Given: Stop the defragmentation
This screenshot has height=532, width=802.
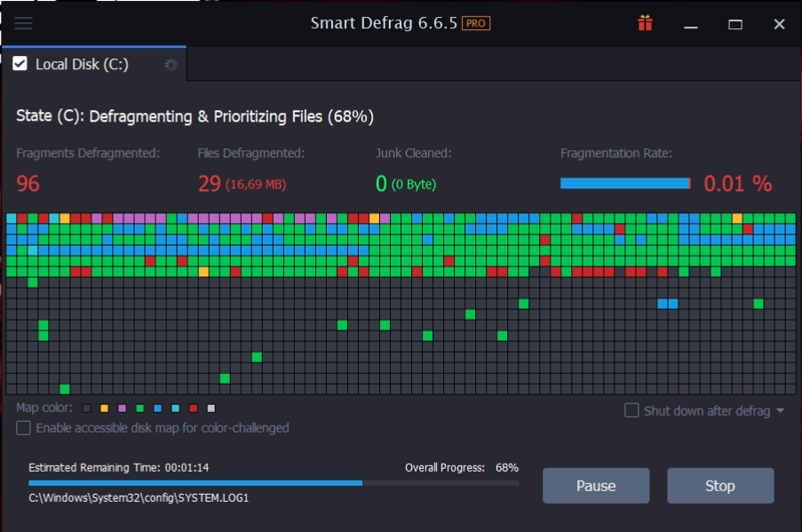Looking at the screenshot, I should pos(720,486).
